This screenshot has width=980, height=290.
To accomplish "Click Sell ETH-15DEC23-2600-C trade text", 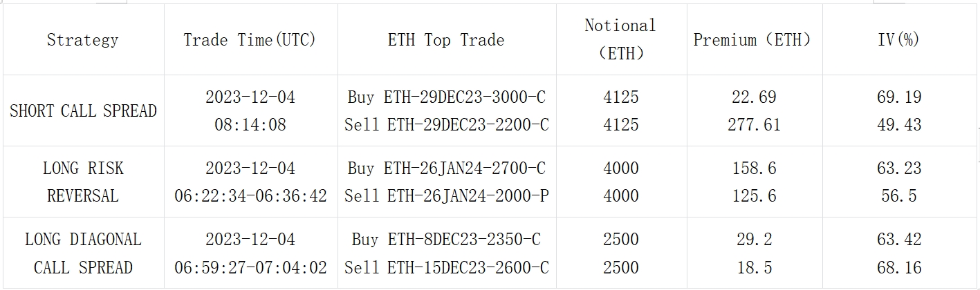I will [x=446, y=267].
